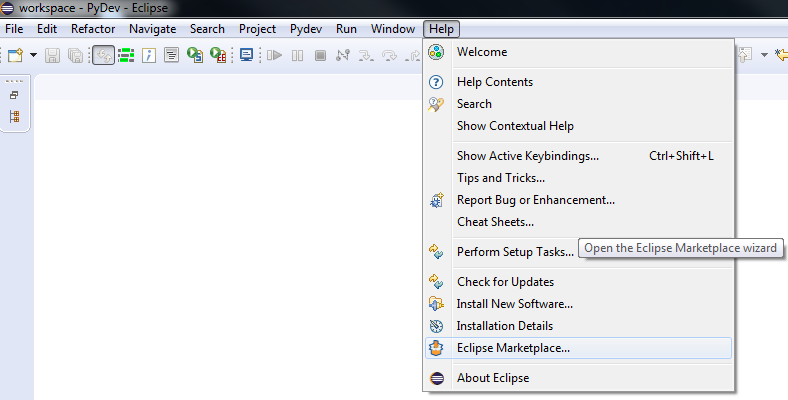Choose Report Bug or Enhancement
Image resolution: width=788 pixels, height=400 pixels.
click(578, 200)
